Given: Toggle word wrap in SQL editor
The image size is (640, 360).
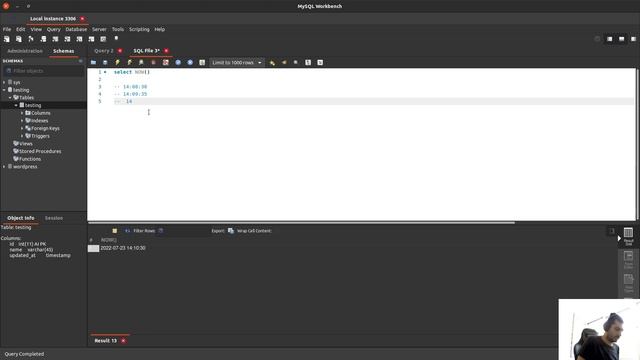Looking at the screenshot, I should click(320, 62).
